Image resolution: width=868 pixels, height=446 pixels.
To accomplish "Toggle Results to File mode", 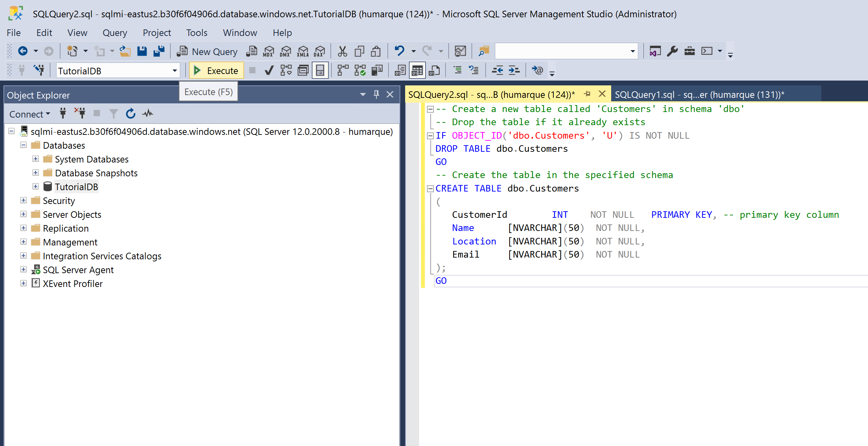I will (434, 71).
